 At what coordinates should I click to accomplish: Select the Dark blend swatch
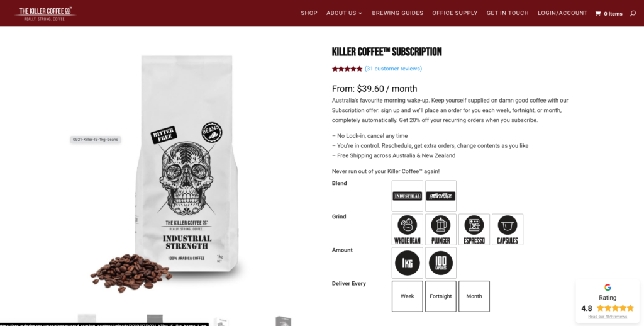441,196
